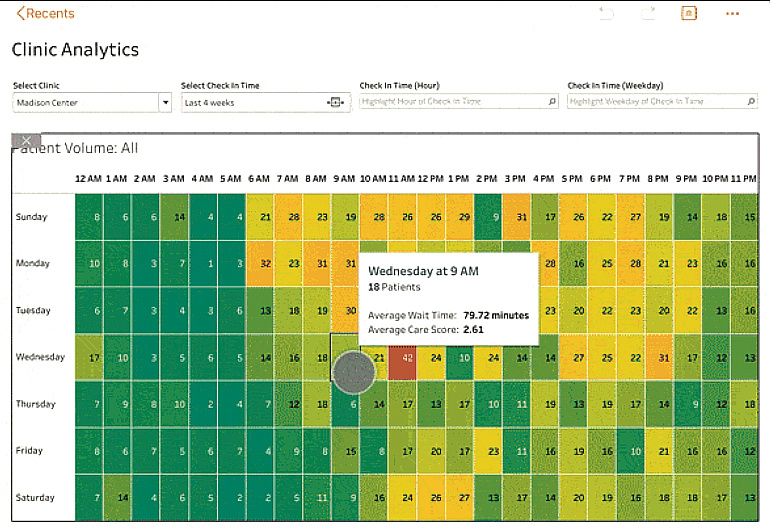Viewport: 770px width, 530px height.
Task: Go back to Recents
Action: coord(45,14)
